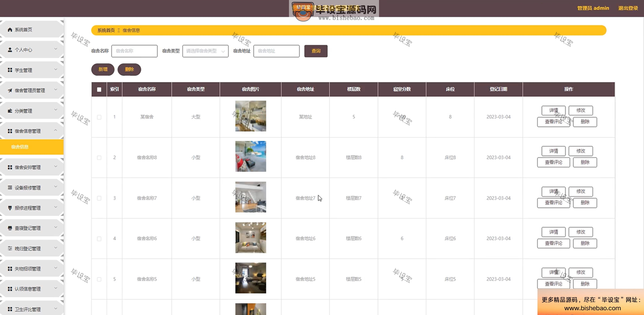Click the grid icon beside 学生管理

[10, 70]
